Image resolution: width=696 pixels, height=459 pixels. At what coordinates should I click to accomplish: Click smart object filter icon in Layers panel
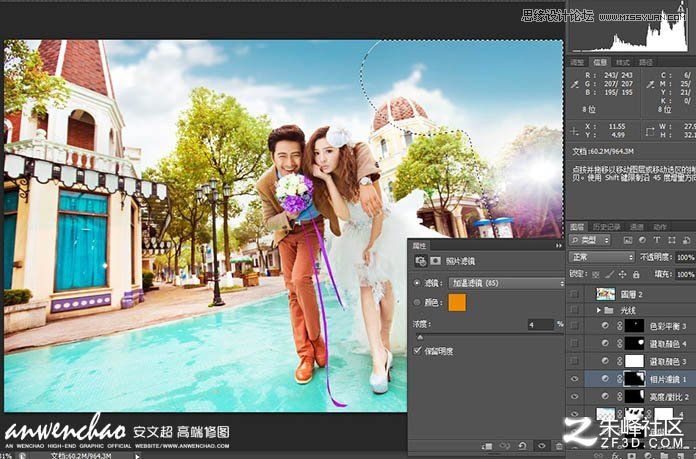(686, 240)
